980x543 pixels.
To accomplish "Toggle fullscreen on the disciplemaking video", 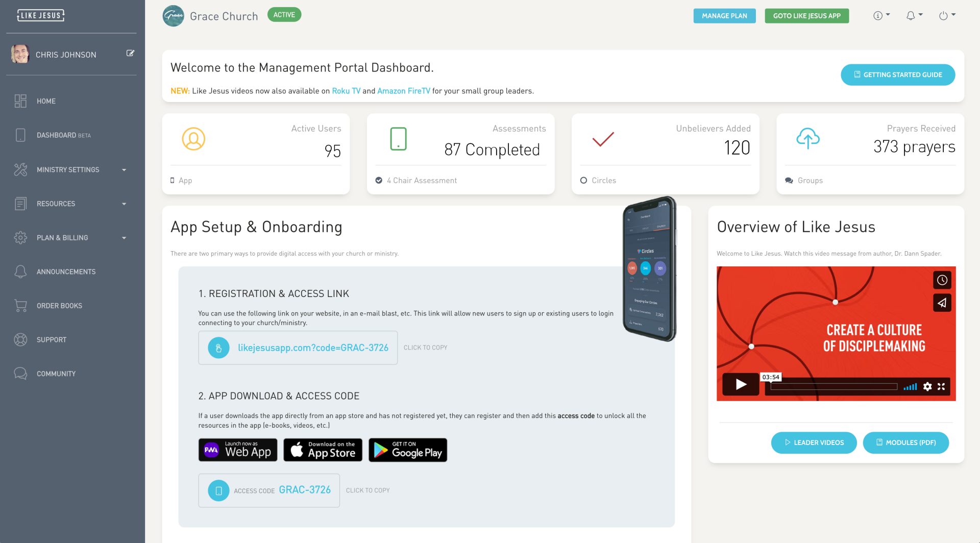I will coord(941,387).
